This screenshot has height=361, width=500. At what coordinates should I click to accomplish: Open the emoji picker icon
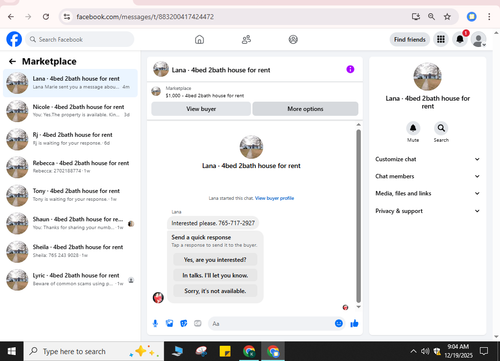click(x=339, y=323)
